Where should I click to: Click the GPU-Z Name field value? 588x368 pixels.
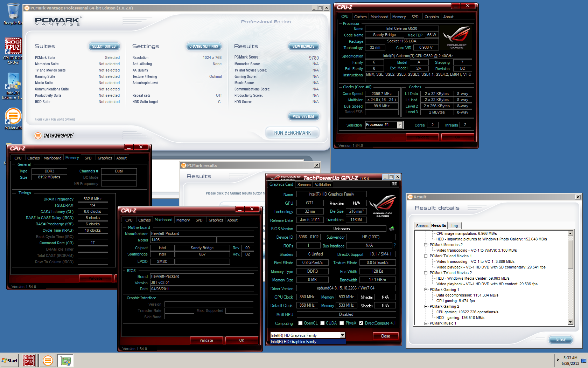coord(331,194)
